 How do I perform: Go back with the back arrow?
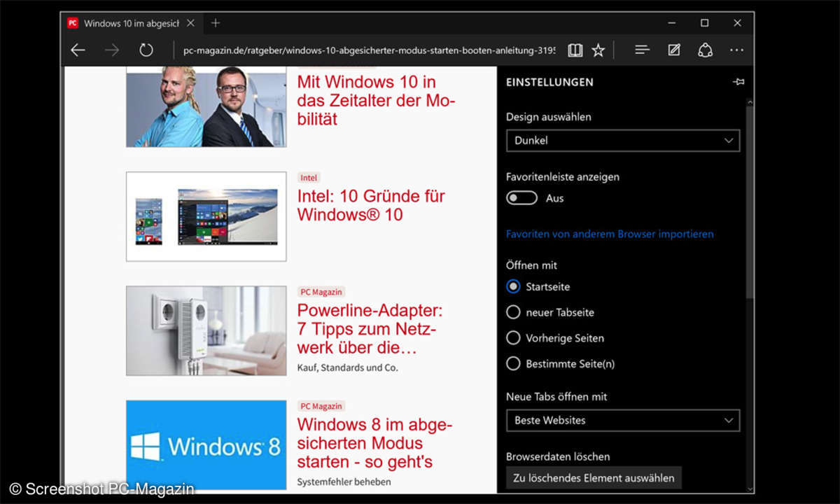(x=78, y=50)
